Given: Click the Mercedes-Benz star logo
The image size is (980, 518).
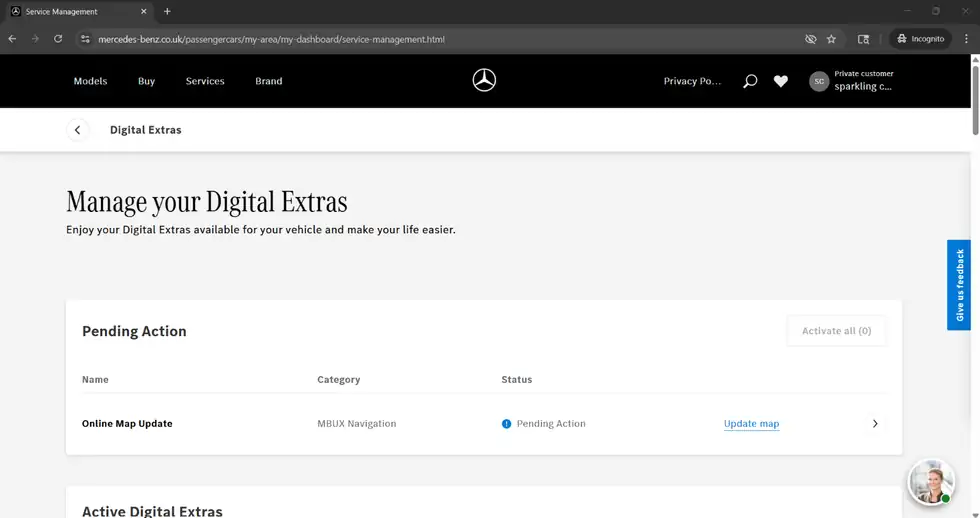Looking at the screenshot, I should click(484, 81).
